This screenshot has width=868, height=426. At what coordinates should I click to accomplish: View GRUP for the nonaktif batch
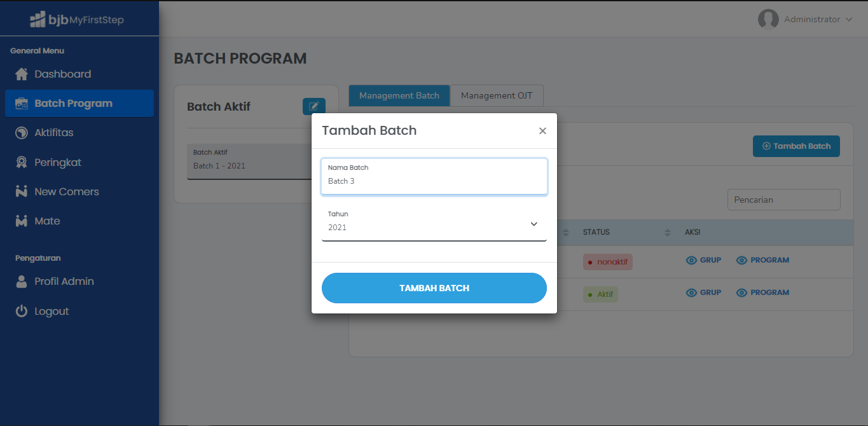(704, 260)
